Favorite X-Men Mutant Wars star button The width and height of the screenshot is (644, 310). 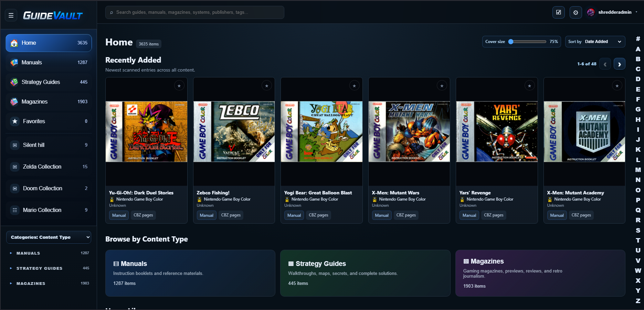click(442, 86)
